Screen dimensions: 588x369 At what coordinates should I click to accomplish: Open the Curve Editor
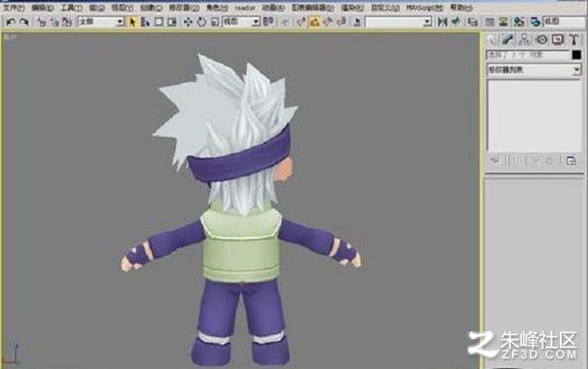[490, 22]
